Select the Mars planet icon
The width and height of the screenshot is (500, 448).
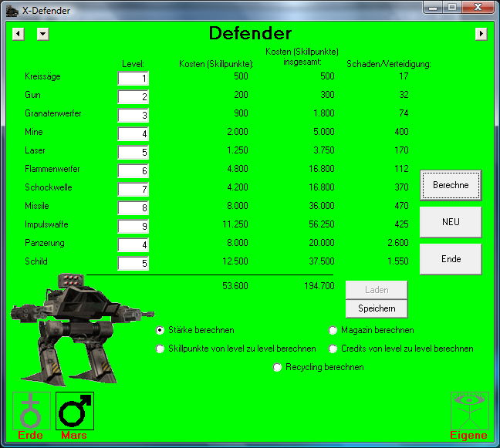click(x=75, y=411)
